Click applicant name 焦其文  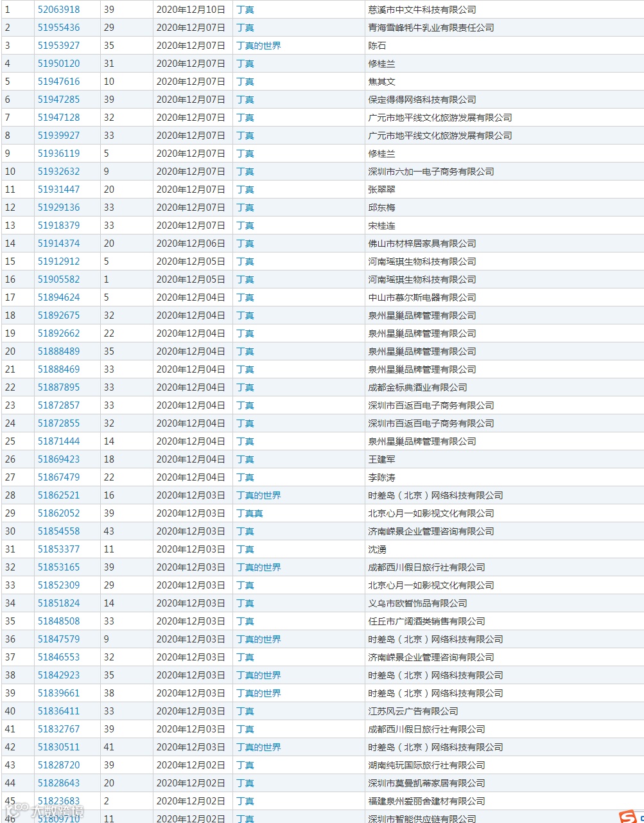pos(382,82)
